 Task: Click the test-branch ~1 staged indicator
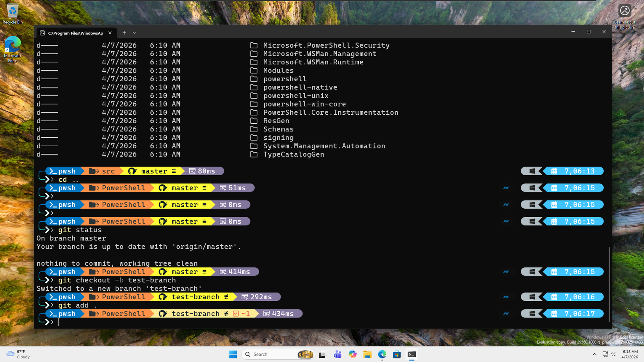point(242,314)
